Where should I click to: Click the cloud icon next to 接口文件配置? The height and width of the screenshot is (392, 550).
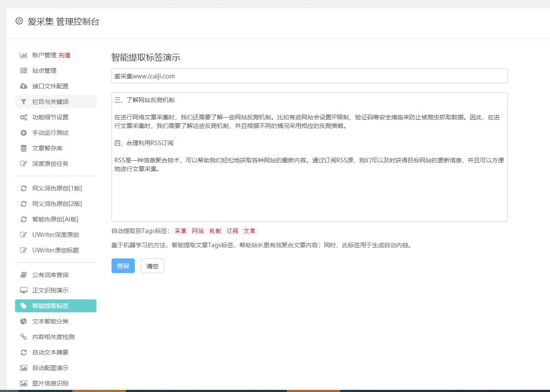pos(25,86)
